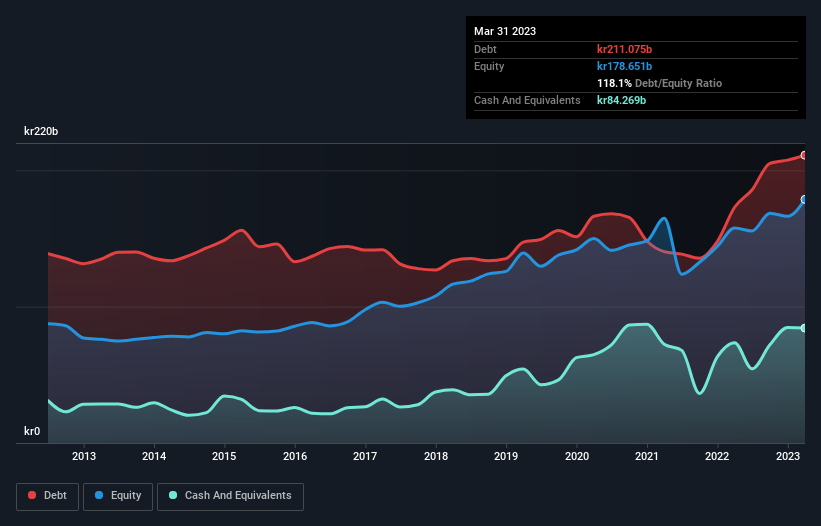Image resolution: width=821 pixels, height=526 pixels.
Task: Click the kr0 y-axis label
Action: coord(32,431)
